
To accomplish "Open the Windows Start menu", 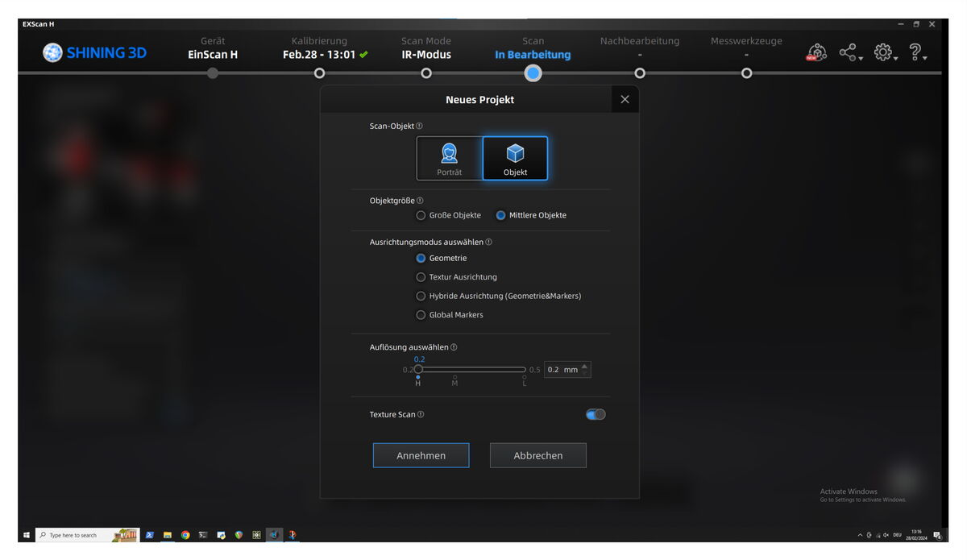I will click(x=26, y=535).
